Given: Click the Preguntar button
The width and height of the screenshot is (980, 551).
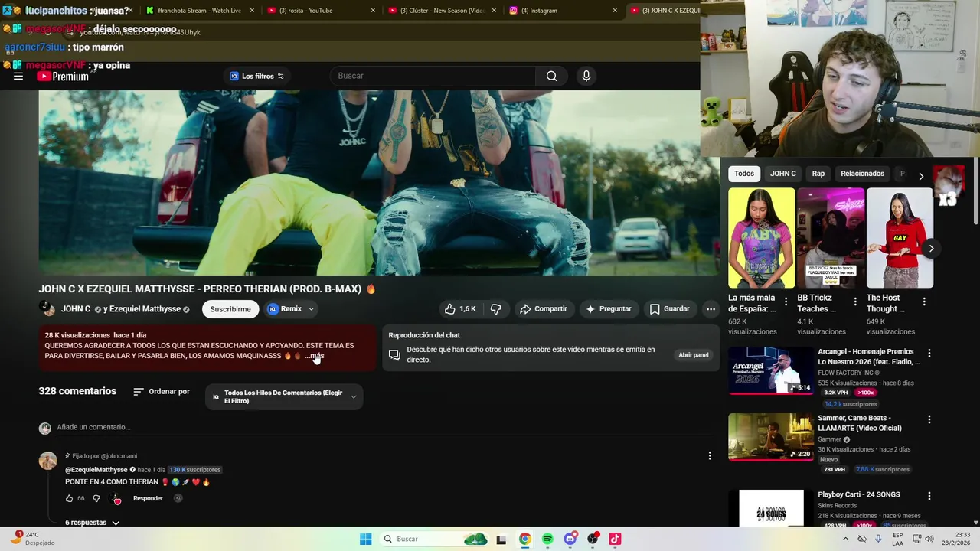Looking at the screenshot, I should pyautogui.click(x=609, y=309).
